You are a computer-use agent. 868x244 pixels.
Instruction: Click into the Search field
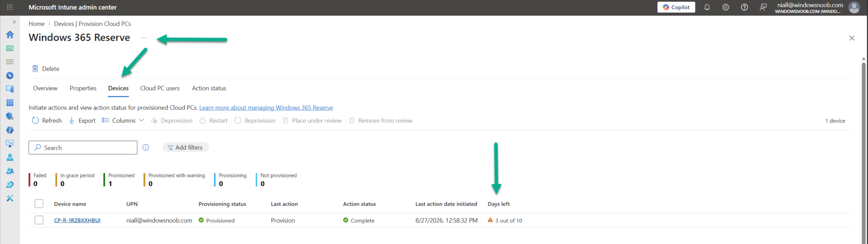pyautogui.click(x=83, y=148)
